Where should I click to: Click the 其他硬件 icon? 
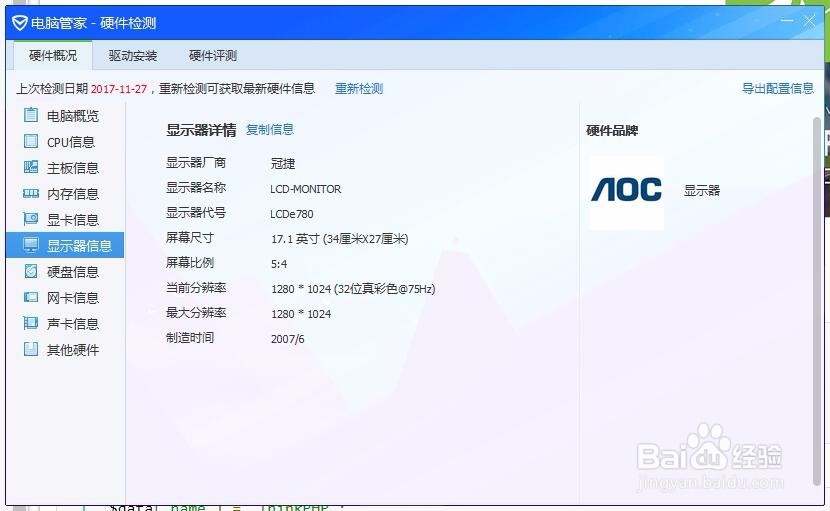click(x=31, y=348)
